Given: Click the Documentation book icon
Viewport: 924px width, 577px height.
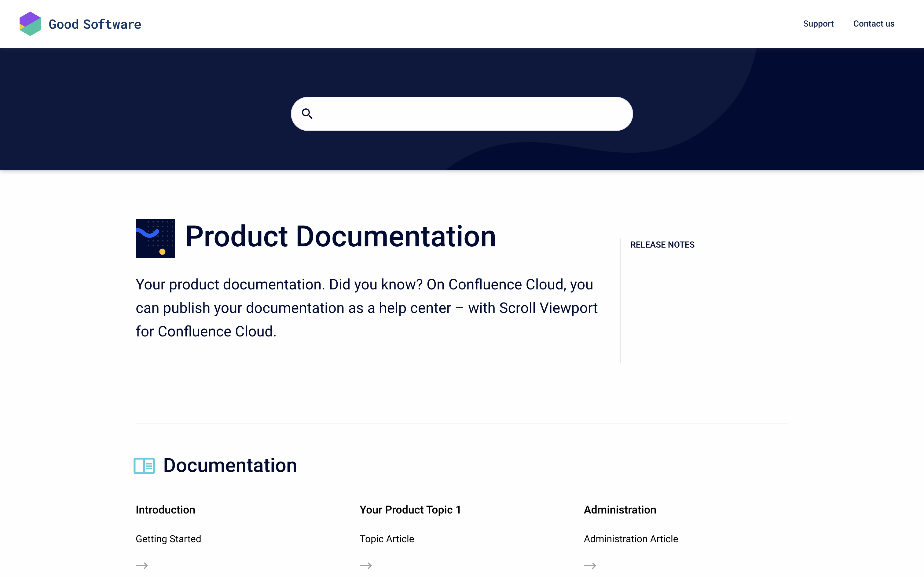Looking at the screenshot, I should [144, 466].
